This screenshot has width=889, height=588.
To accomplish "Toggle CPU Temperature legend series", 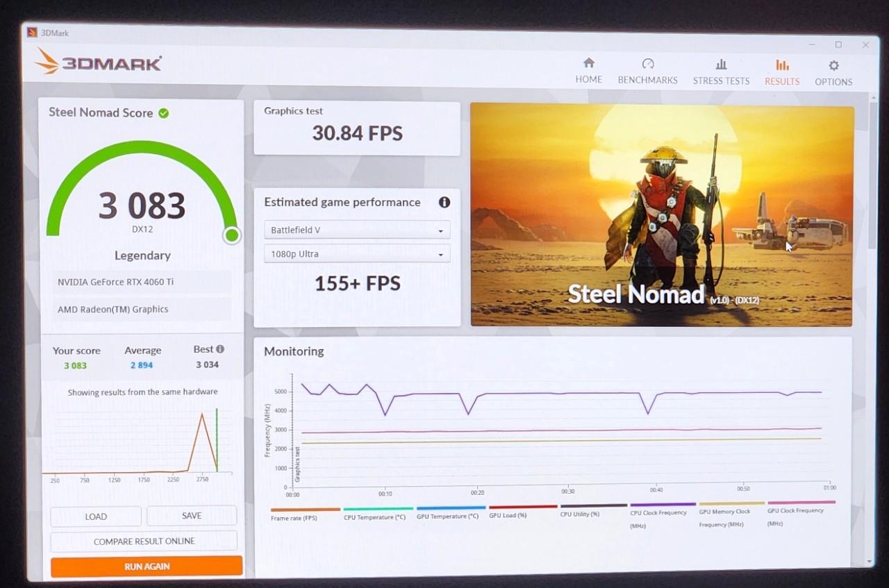I will [x=374, y=517].
